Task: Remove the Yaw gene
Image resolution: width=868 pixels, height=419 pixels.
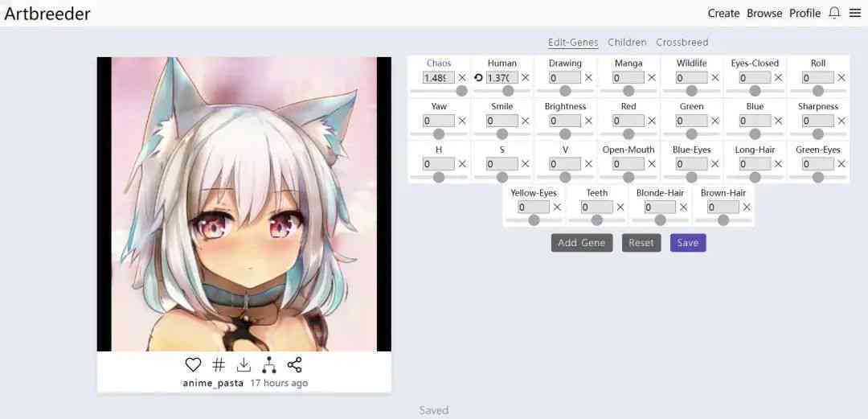Action: [462, 121]
